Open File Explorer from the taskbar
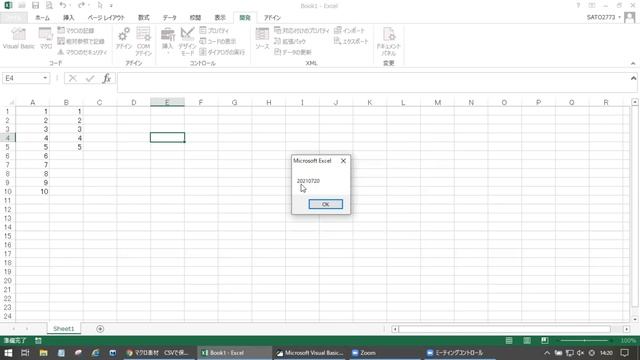The height and width of the screenshot is (360, 640). tap(43, 353)
